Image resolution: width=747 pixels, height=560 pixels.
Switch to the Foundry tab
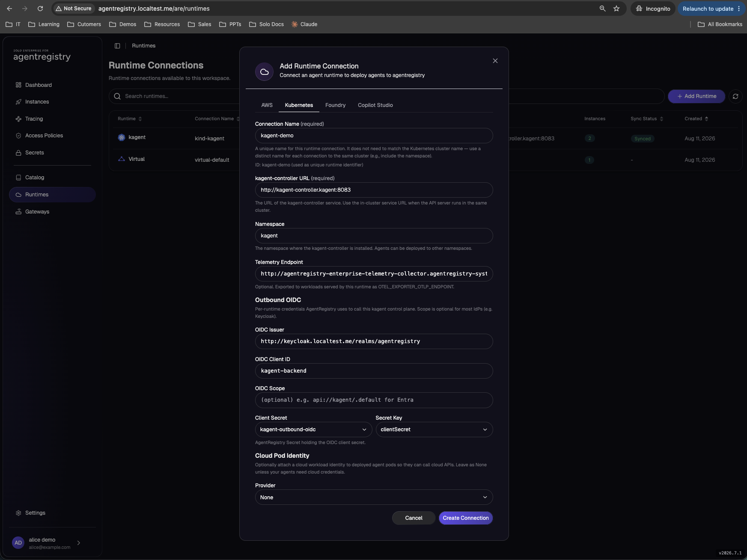pos(335,105)
